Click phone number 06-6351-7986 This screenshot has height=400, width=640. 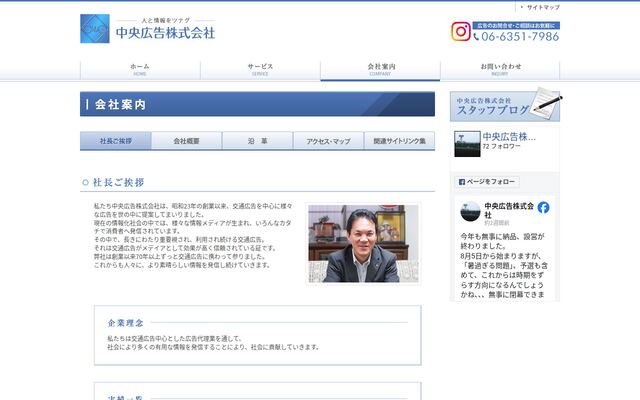[516, 37]
